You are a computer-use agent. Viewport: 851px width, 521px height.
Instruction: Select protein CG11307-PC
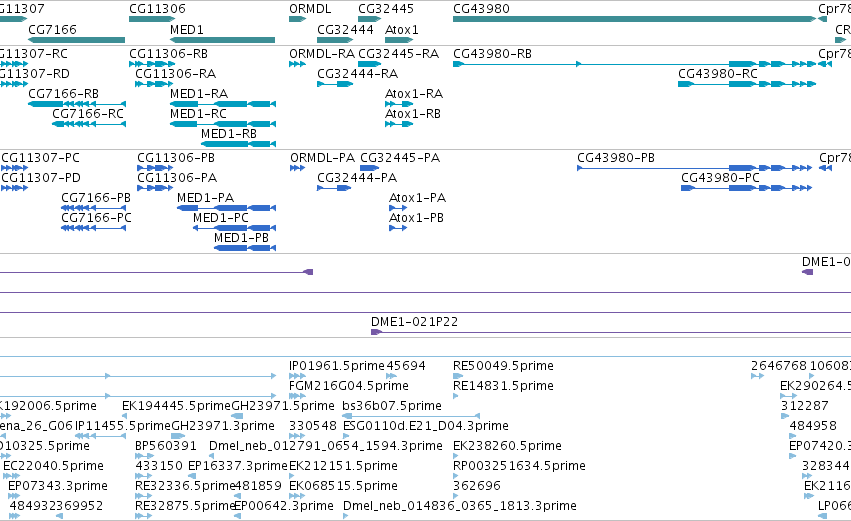click(x=40, y=158)
